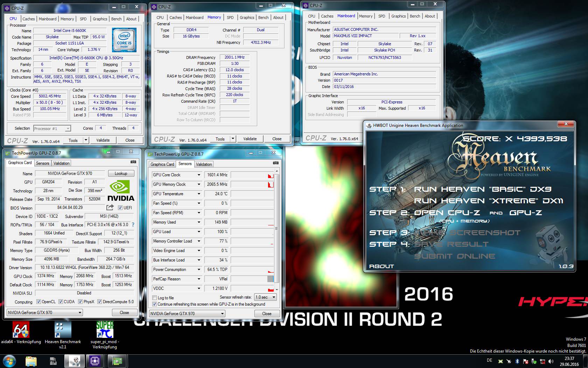Switch to Caches tab in CPU-Z CPU window

pos(29,19)
